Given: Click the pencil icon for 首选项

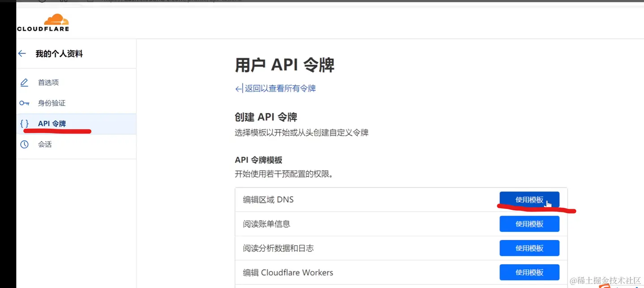Looking at the screenshot, I should pos(24,83).
